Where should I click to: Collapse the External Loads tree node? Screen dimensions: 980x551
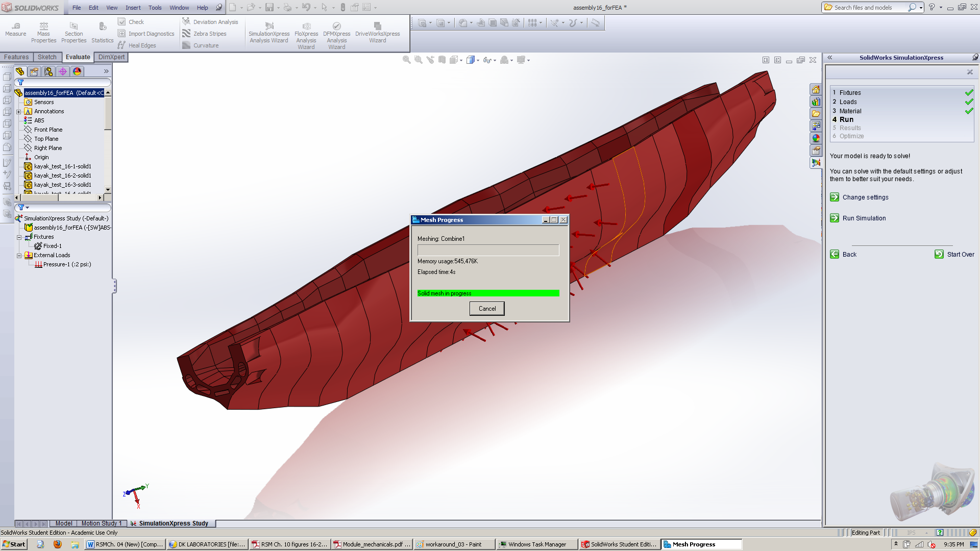[x=19, y=256]
